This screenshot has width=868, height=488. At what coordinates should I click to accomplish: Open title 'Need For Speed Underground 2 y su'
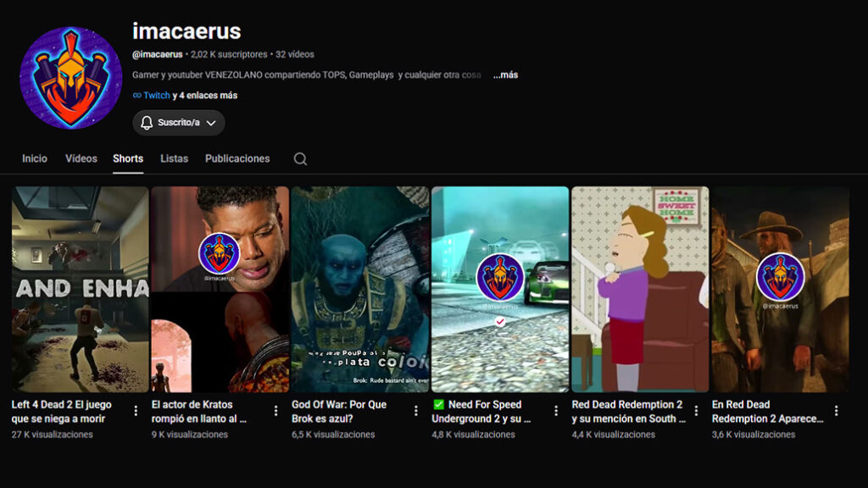click(481, 412)
